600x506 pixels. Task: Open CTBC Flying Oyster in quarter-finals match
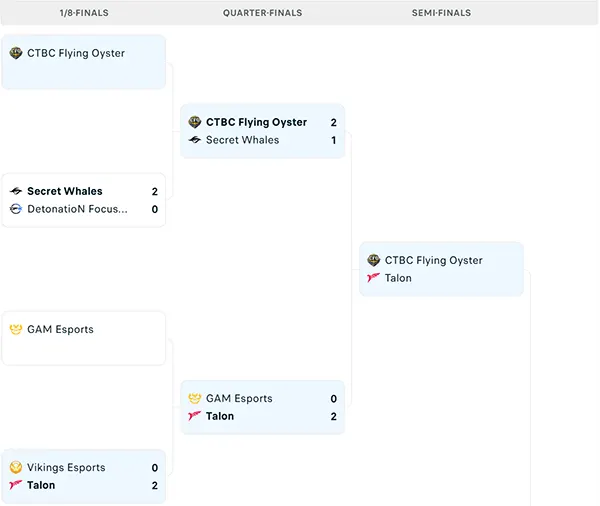pyautogui.click(x=256, y=122)
